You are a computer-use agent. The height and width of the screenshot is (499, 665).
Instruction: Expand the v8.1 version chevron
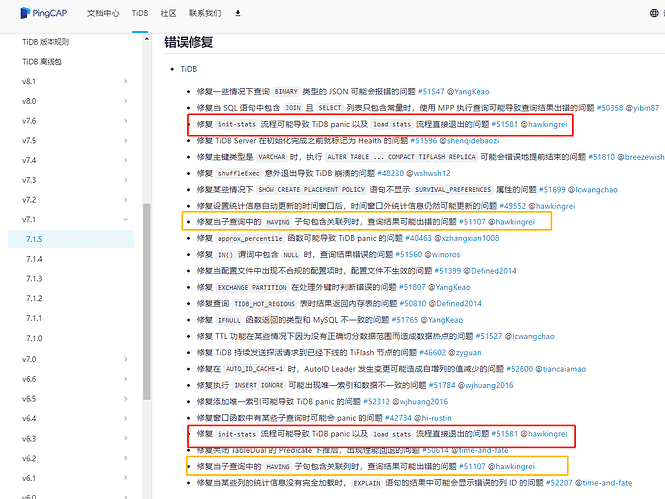(126, 81)
